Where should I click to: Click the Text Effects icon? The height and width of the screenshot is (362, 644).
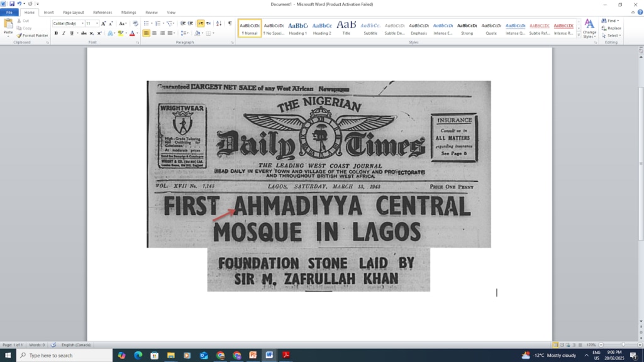(x=111, y=33)
